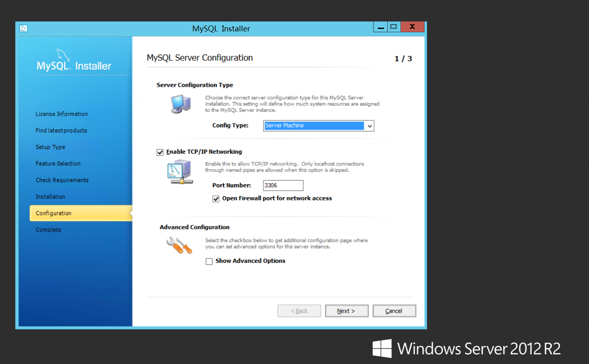Click into the Port Number field
Screen dimensions: 589x364
[x=283, y=186]
